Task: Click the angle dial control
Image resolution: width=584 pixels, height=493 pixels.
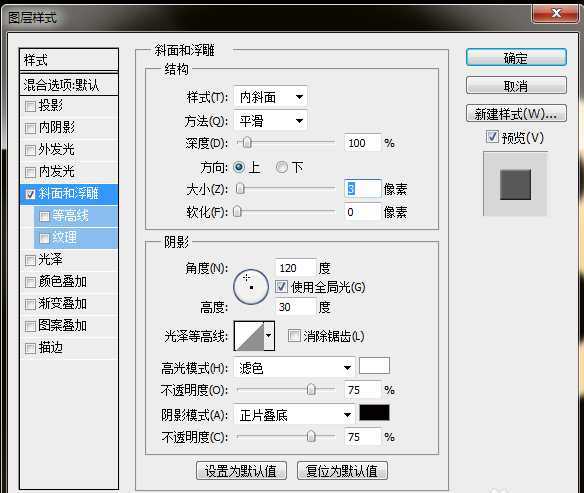Action: point(251,287)
